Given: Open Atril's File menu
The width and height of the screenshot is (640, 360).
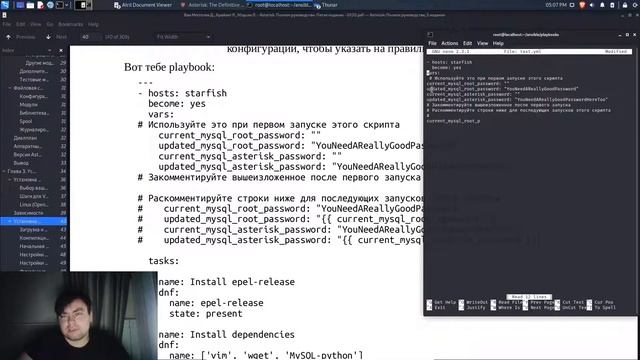Looking at the screenshot, I should coord(7,24).
